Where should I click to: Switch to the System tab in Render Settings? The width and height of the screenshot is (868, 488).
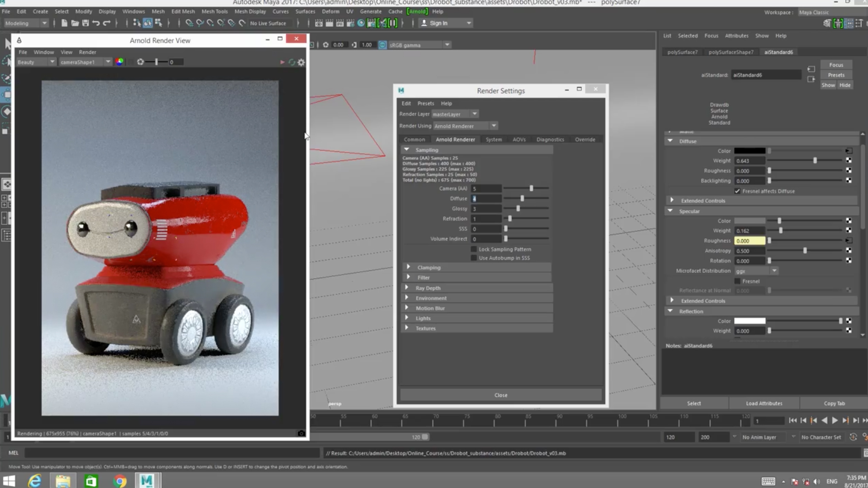coord(494,139)
